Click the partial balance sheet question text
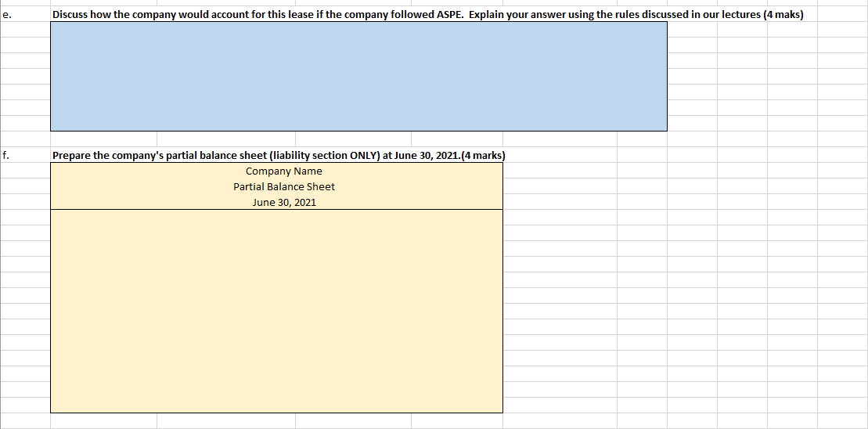 click(x=279, y=156)
